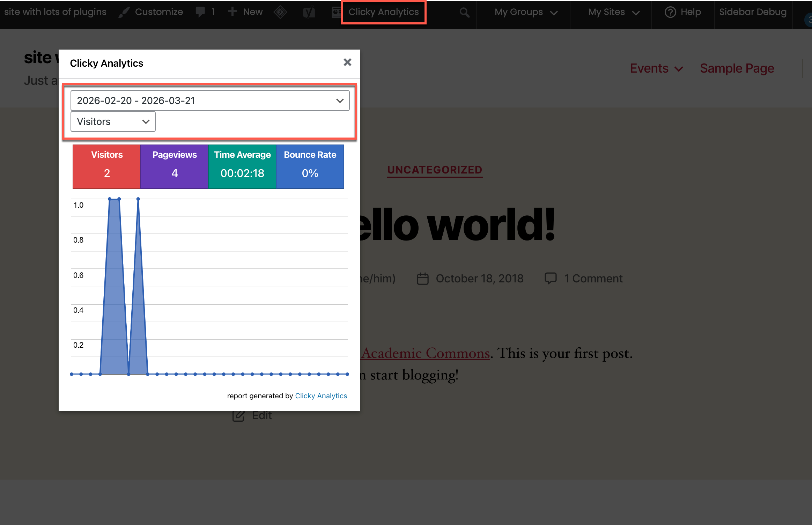Click the 1.0 y-axis label on chart
This screenshot has height=525, width=812.
tap(78, 205)
